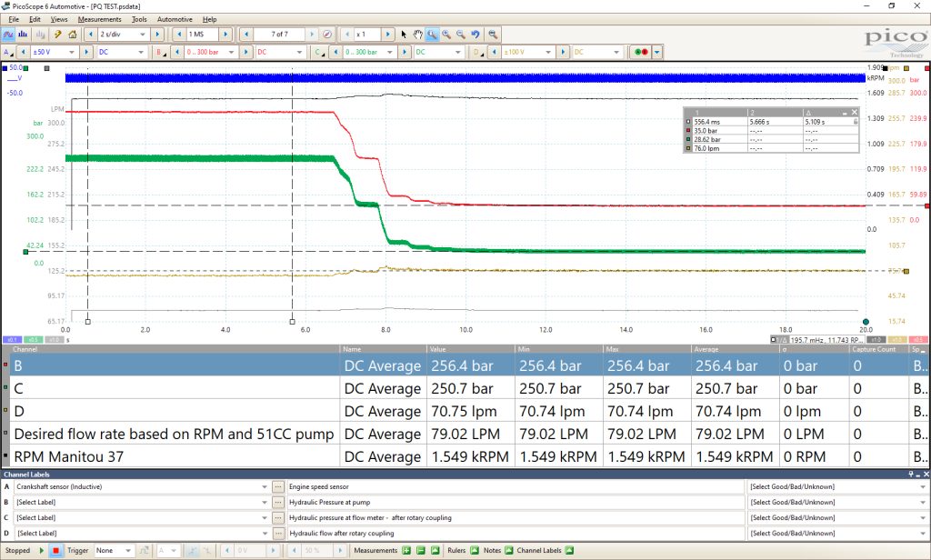
Task: Open the ±50 V range dropdown
Action: pyautogui.click(x=71, y=52)
